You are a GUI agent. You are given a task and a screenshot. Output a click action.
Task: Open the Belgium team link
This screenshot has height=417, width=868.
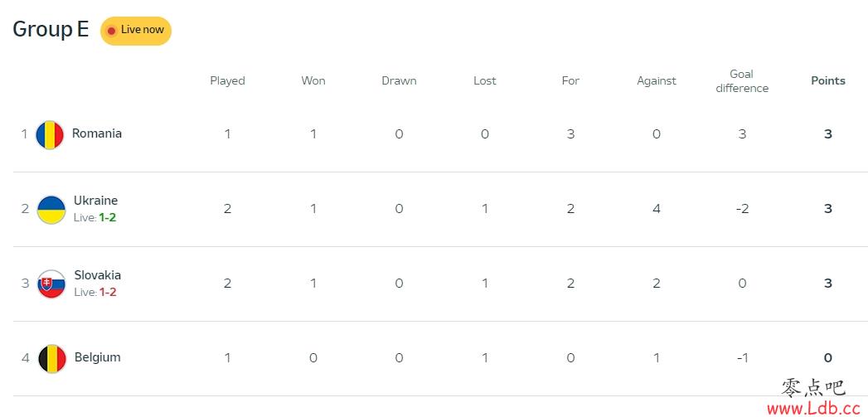click(98, 357)
